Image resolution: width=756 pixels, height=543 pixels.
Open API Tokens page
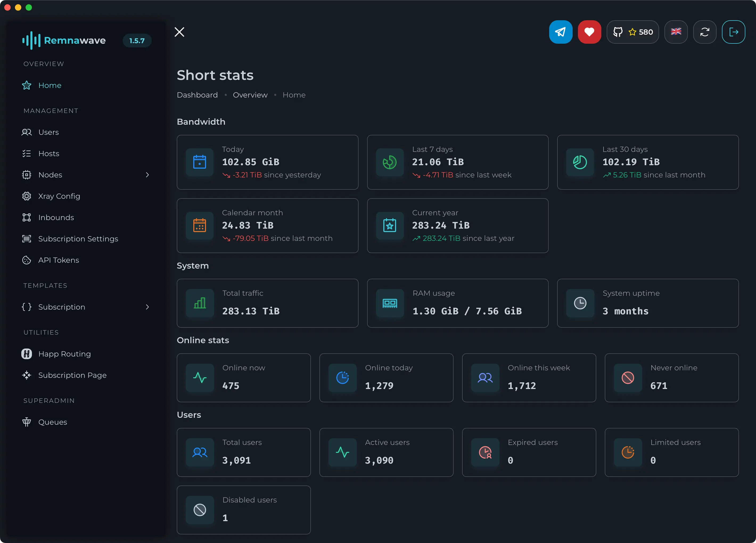click(58, 260)
